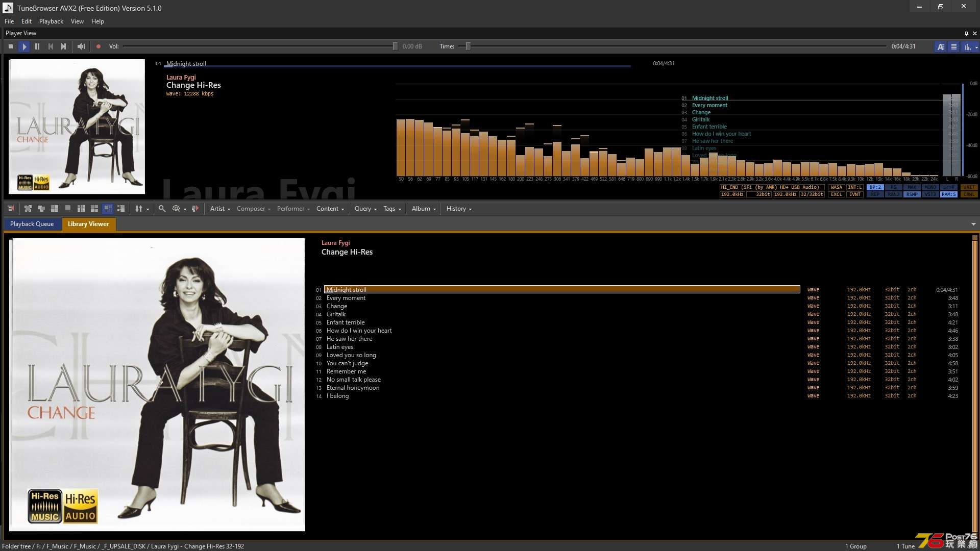Select the last list view icon before the sort button
This screenshot has height=551, width=980.
(121, 209)
